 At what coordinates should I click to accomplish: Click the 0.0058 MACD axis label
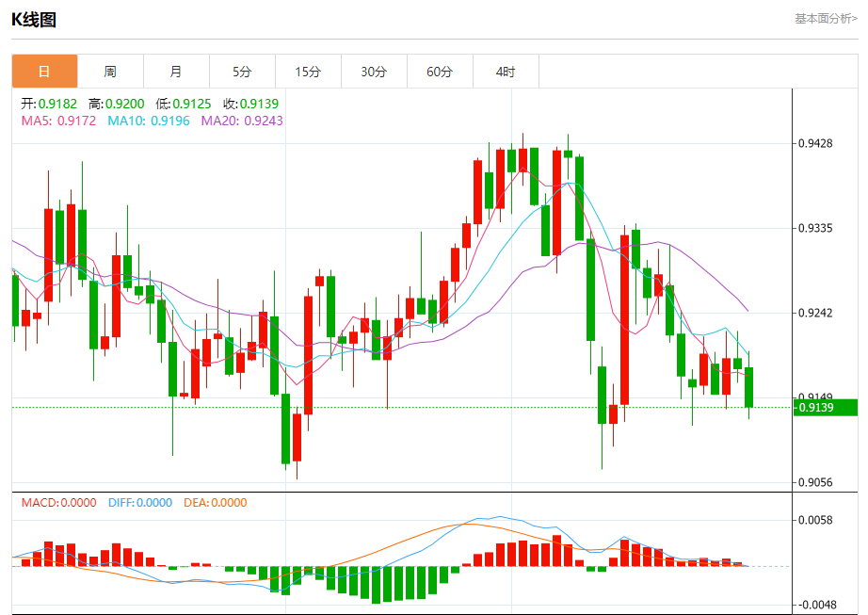tap(815, 520)
